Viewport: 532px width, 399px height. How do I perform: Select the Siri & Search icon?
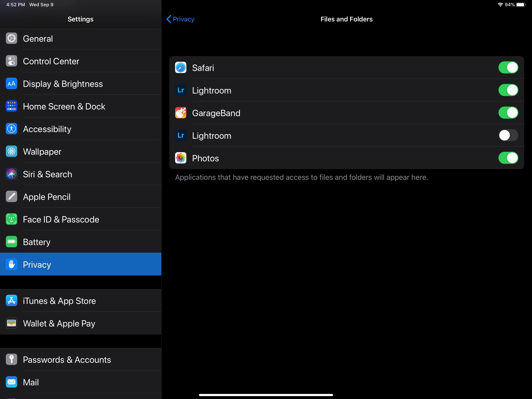pos(11,174)
